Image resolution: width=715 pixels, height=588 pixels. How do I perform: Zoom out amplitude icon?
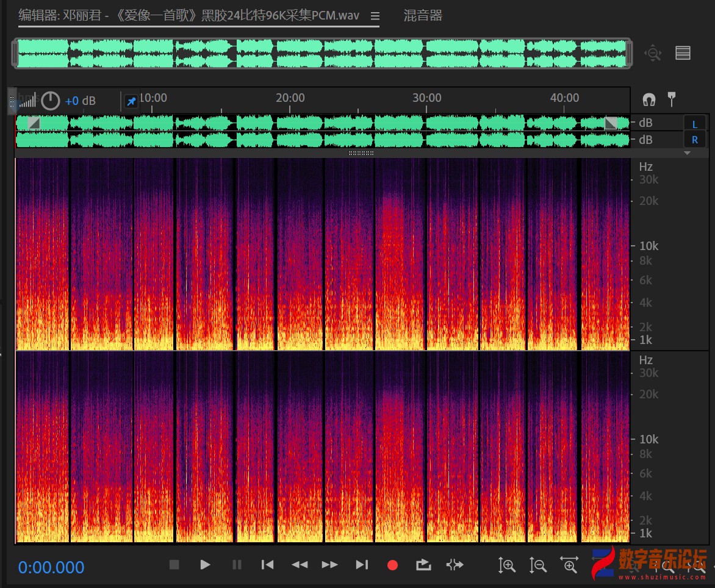point(537,565)
